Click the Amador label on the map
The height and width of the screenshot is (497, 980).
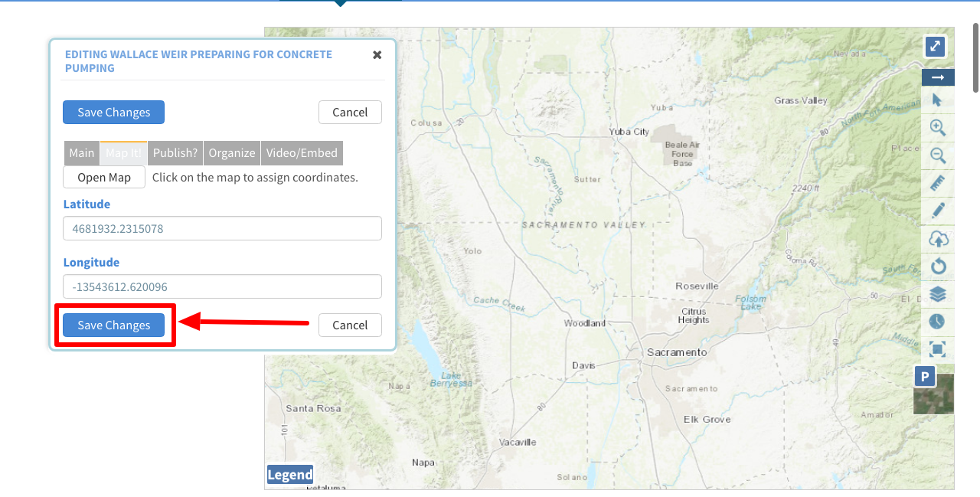877,415
